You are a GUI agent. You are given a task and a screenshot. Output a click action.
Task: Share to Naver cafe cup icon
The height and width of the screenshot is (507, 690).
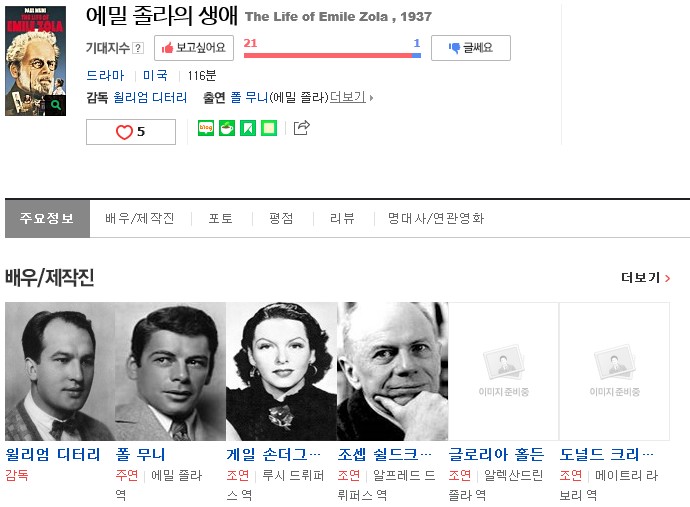[227, 128]
